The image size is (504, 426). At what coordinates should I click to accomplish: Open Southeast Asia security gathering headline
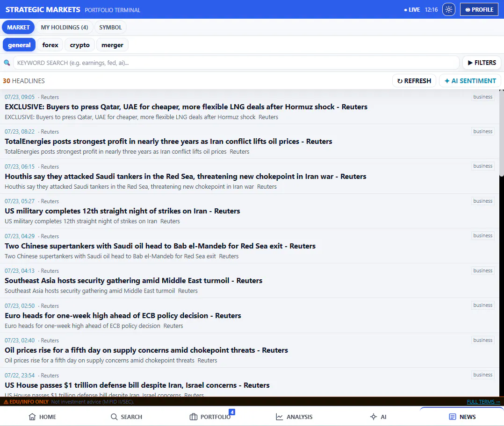click(x=133, y=281)
